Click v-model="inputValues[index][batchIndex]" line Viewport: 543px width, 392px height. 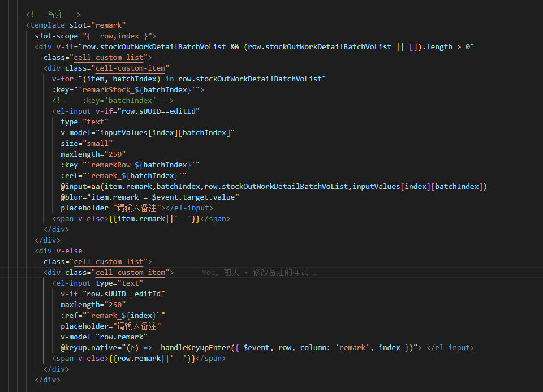[148, 132]
